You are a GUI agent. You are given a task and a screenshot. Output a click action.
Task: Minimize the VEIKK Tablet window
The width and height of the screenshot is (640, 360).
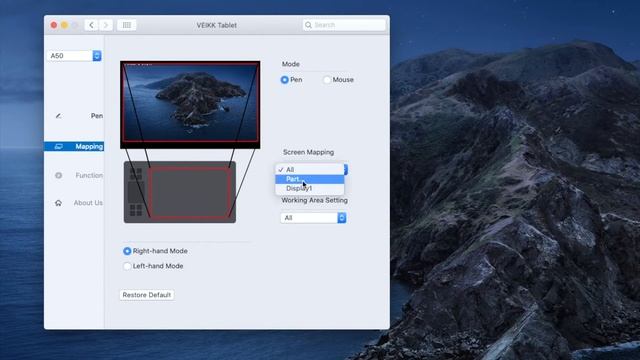pos(64,25)
